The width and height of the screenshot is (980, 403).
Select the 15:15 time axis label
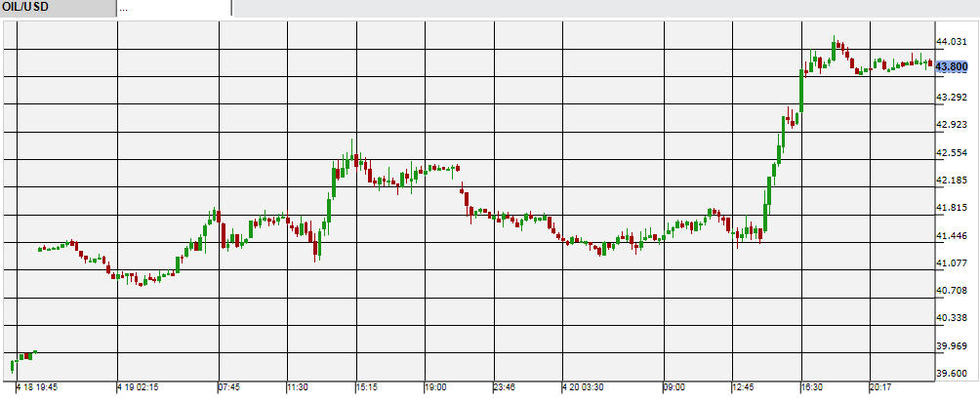(x=367, y=387)
